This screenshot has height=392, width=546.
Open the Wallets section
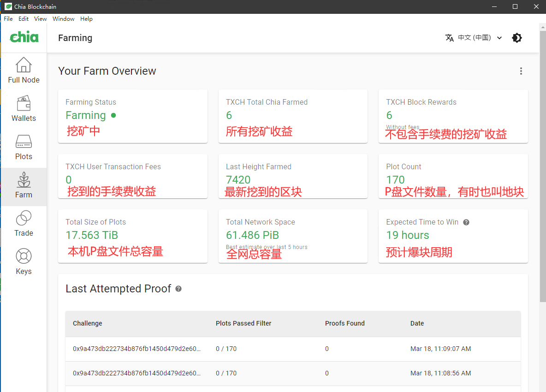(24, 109)
